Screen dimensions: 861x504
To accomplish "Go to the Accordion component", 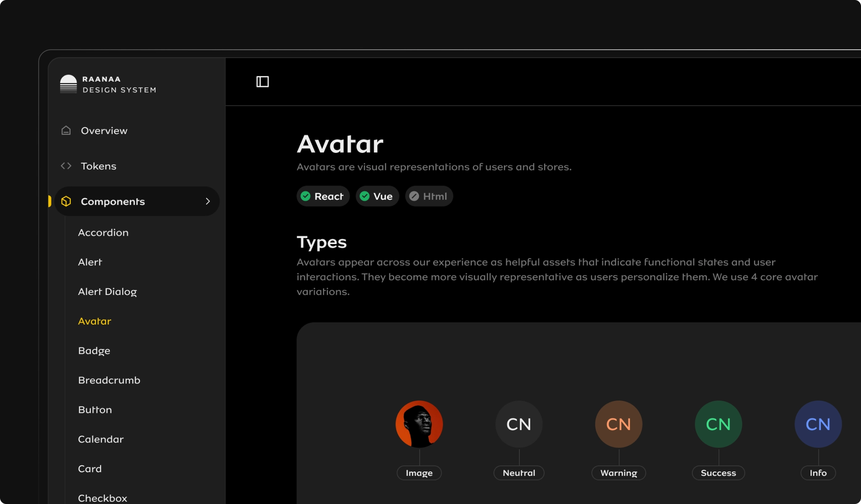I will [103, 233].
